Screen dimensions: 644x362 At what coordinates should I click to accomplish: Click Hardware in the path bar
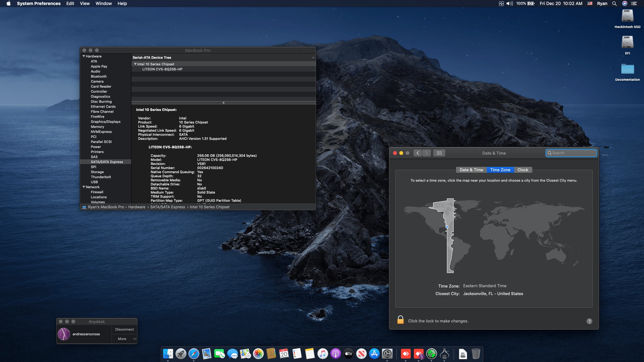(137, 207)
